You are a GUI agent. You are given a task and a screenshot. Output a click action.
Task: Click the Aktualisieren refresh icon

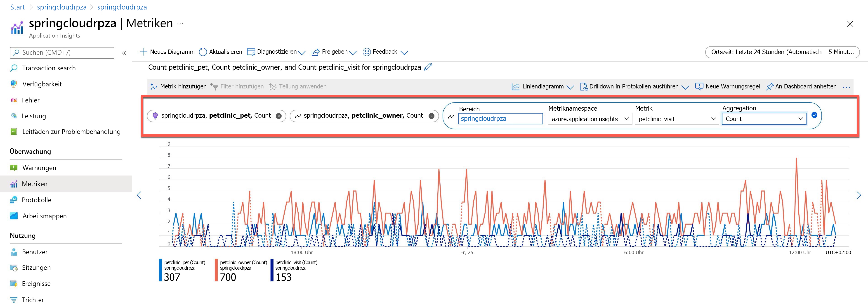(x=203, y=52)
